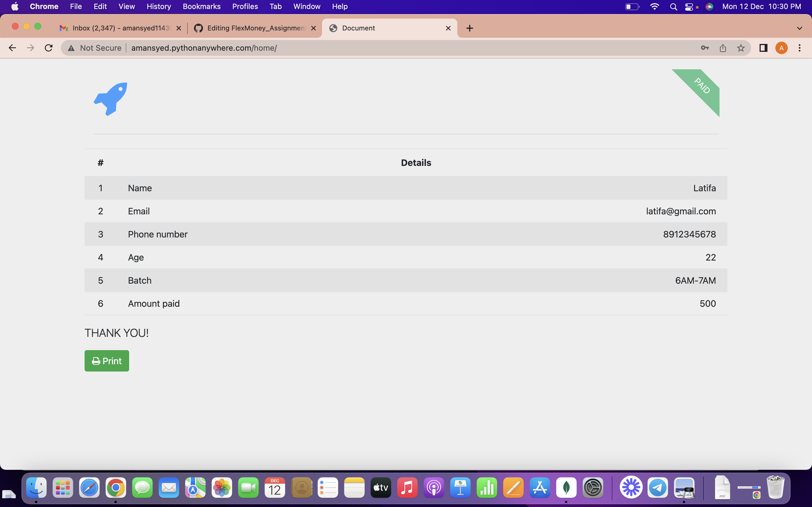This screenshot has height=507, width=812.
Task: Open the Wi-Fi status menu
Action: [654, 6]
